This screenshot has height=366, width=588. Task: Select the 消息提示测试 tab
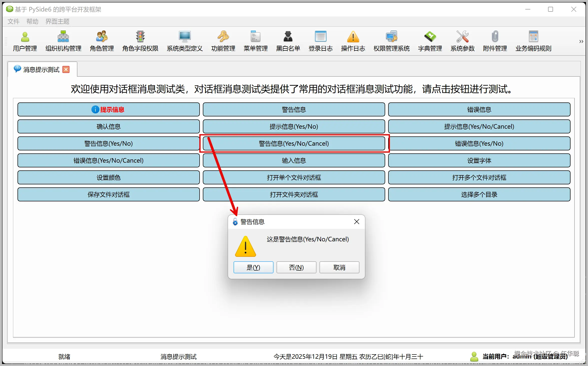point(41,69)
